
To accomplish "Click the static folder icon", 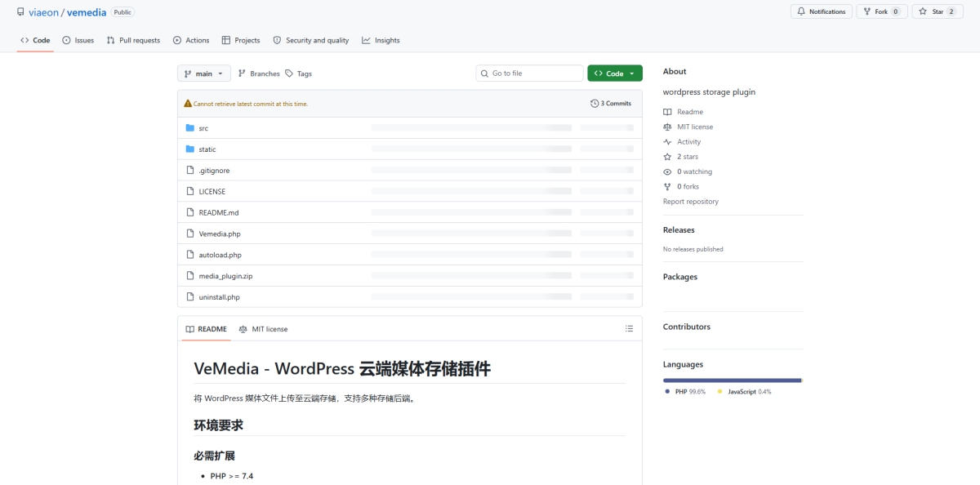I will [190, 149].
